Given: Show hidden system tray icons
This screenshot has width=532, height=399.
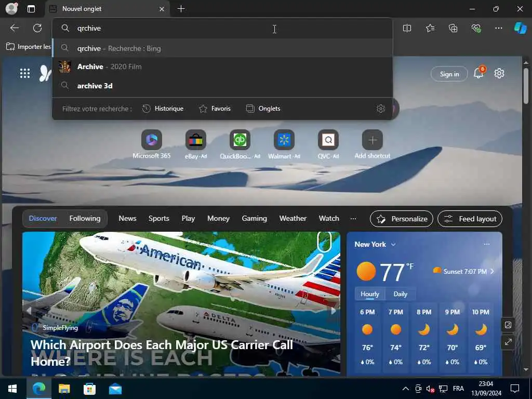Looking at the screenshot, I should click(405, 389).
